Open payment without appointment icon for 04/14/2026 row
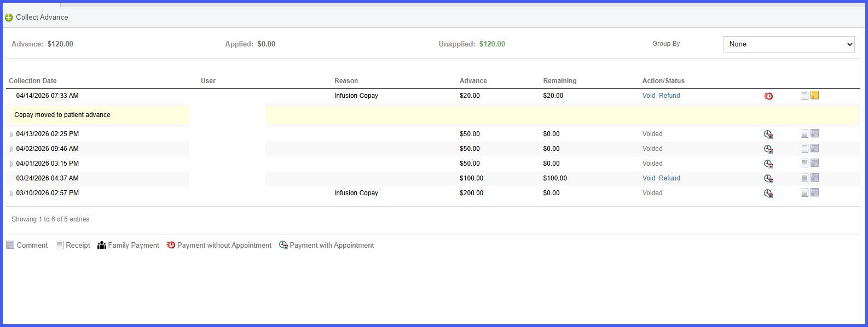 click(768, 96)
